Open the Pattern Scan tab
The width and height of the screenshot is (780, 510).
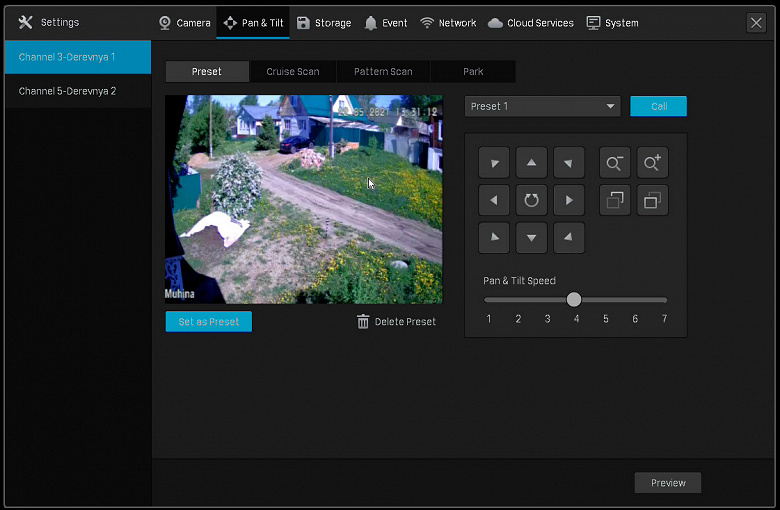pyautogui.click(x=383, y=72)
